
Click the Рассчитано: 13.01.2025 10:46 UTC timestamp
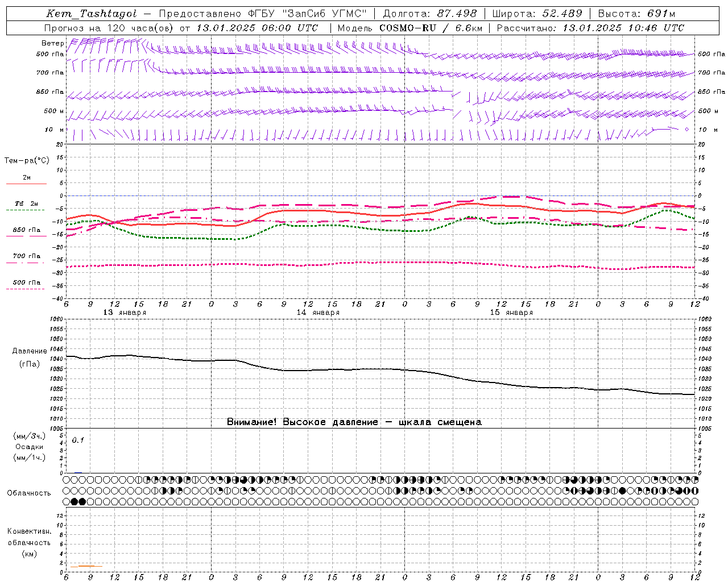click(x=591, y=28)
